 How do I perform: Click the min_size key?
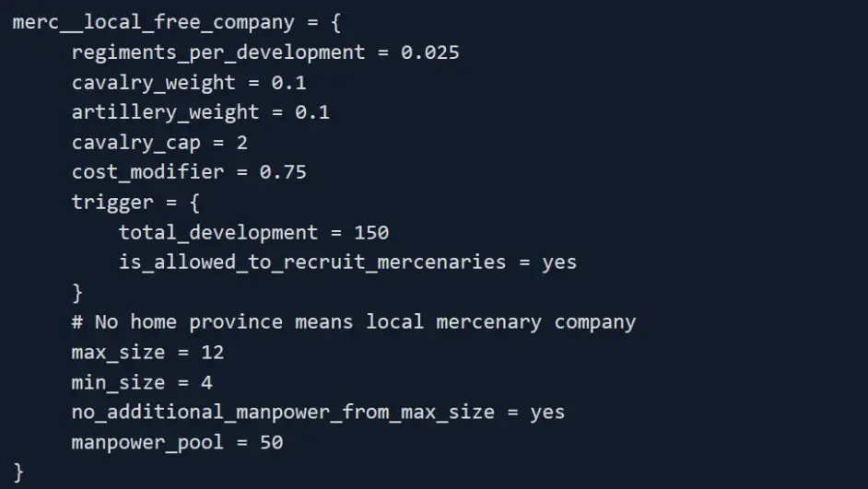(x=112, y=382)
